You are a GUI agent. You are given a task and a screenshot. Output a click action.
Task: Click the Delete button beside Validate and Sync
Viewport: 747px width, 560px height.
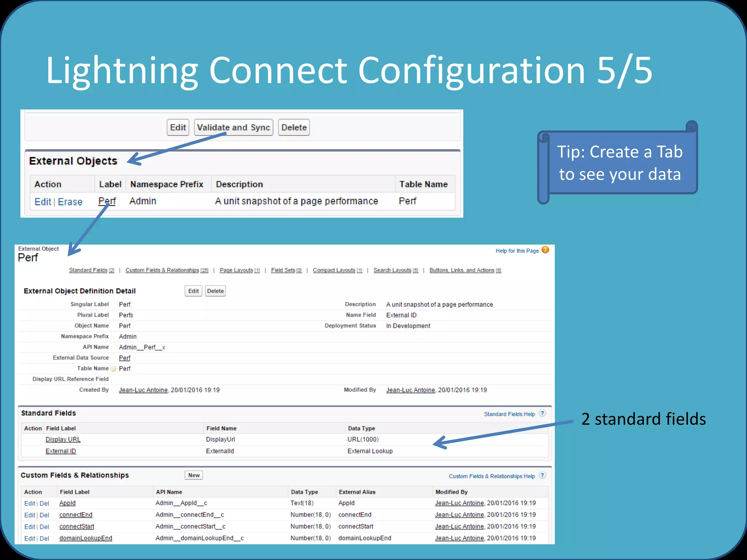(294, 127)
